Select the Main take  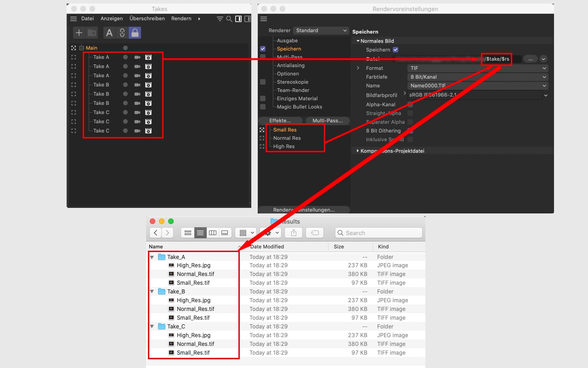(91, 48)
